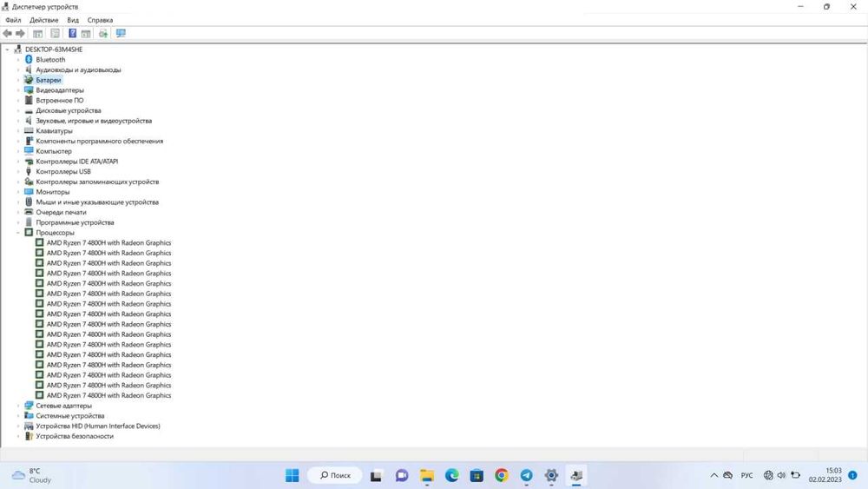The image size is (868, 489).
Task: Scan for hardware changes toolbar icon
Action: 103,34
